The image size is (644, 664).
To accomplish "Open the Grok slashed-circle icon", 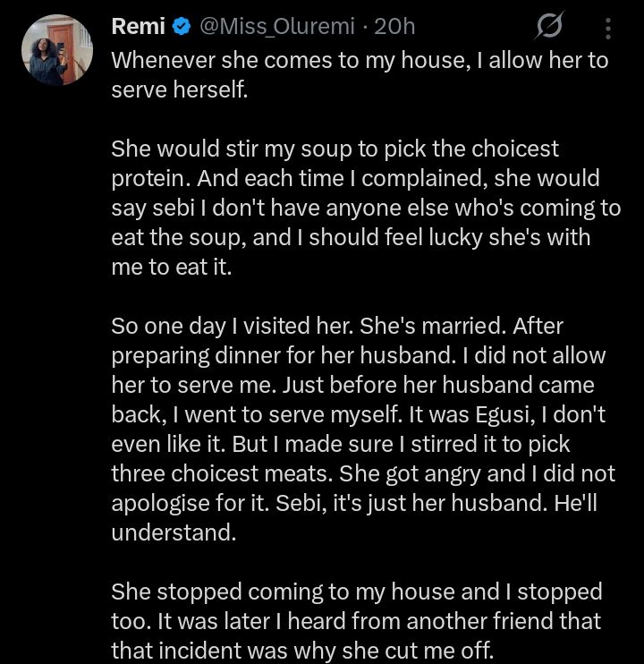I will click(548, 29).
